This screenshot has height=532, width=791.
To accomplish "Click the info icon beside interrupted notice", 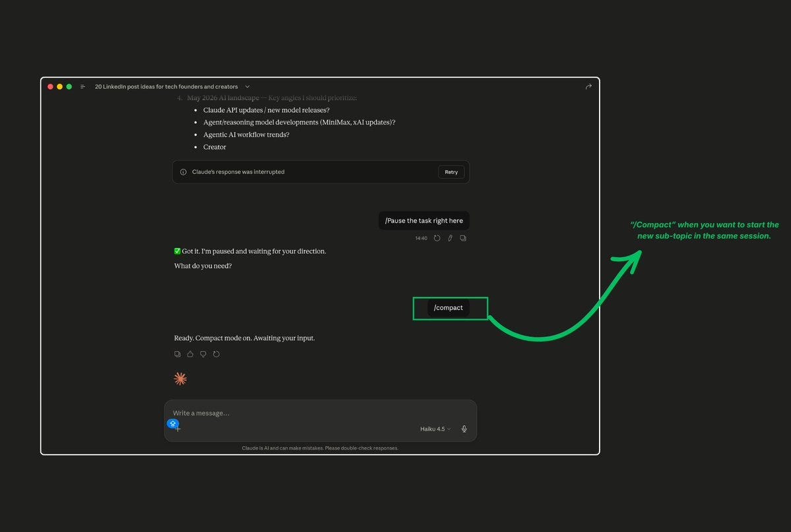I will click(183, 172).
